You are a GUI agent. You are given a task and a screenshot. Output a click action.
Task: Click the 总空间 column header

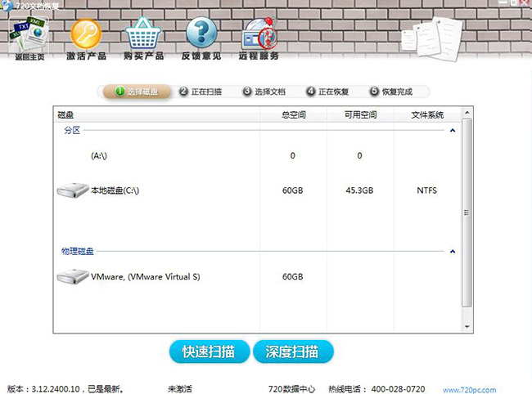click(293, 114)
